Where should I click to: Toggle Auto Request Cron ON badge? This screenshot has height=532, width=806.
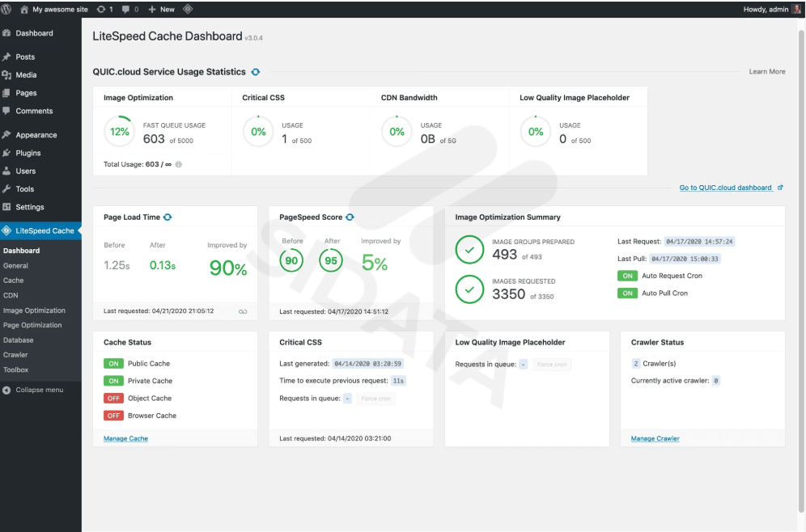point(627,276)
